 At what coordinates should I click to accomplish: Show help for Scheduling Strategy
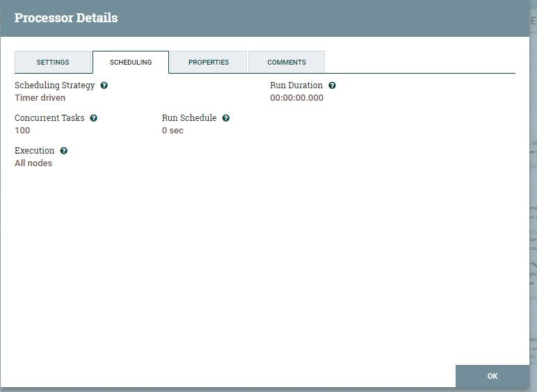(x=104, y=85)
